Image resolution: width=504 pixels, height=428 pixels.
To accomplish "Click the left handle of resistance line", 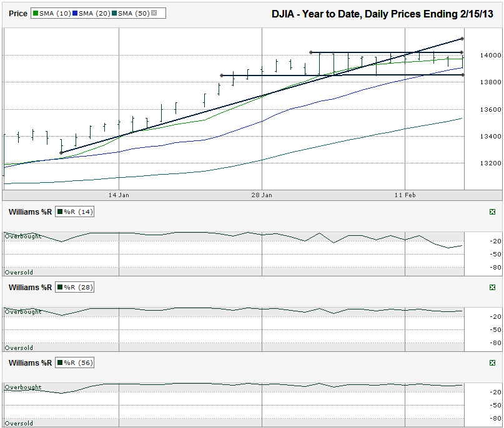I will point(311,52).
